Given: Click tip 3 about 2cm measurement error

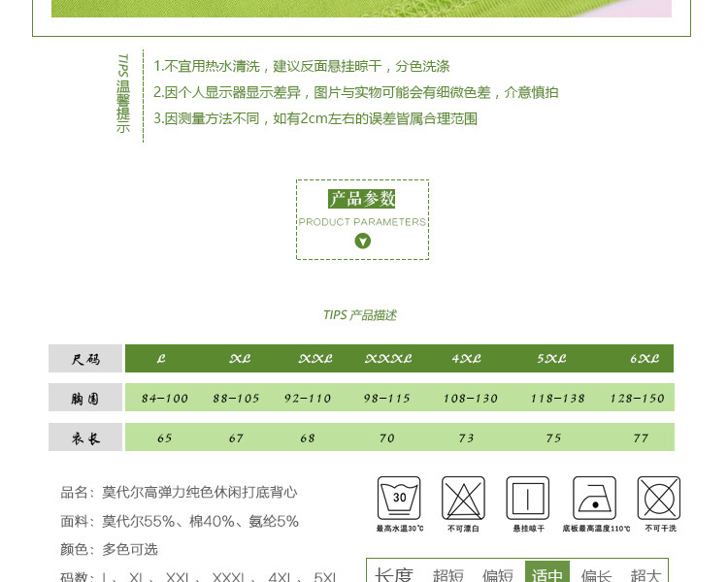Looking at the screenshot, I should click(315, 118).
